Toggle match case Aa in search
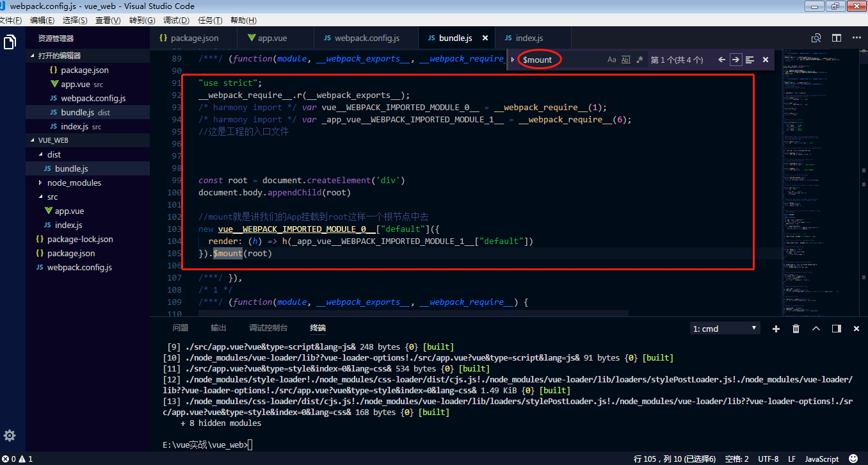This screenshot has height=465, width=868. point(612,59)
